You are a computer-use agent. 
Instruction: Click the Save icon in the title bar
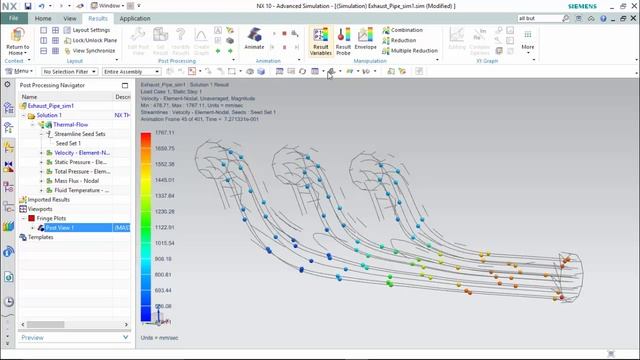[27, 6]
